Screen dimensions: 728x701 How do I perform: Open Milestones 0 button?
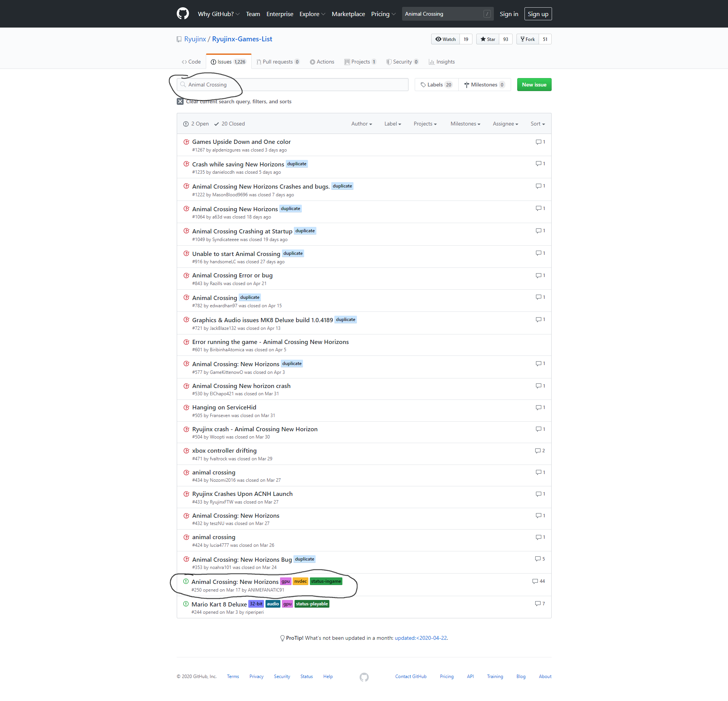coord(484,85)
